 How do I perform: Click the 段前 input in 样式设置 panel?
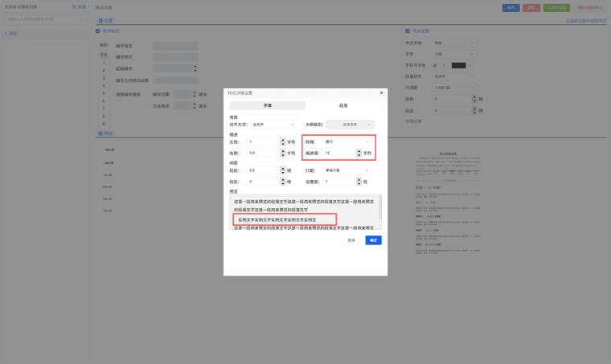pos(452,99)
